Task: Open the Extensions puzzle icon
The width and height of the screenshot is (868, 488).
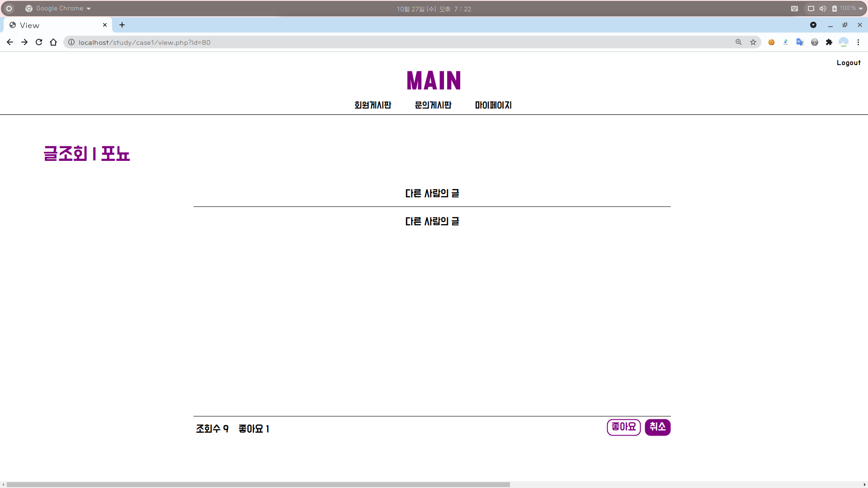Action: pos(829,42)
